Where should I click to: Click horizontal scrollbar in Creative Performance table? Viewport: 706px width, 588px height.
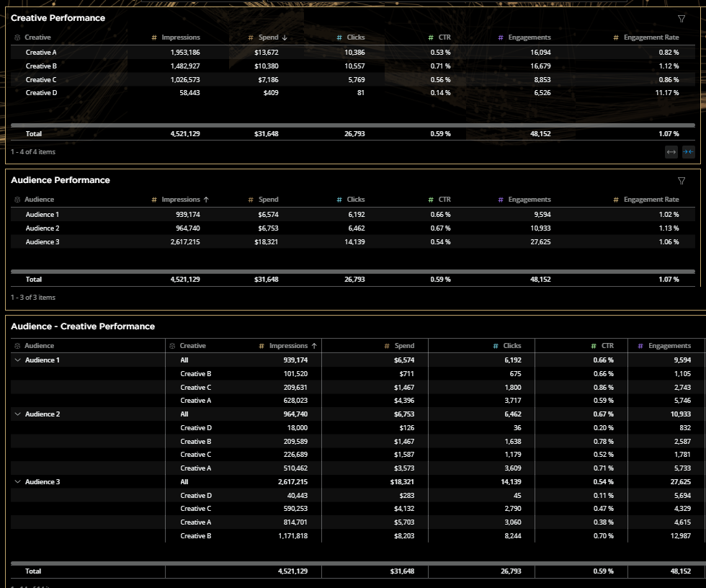pyautogui.click(x=353, y=125)
